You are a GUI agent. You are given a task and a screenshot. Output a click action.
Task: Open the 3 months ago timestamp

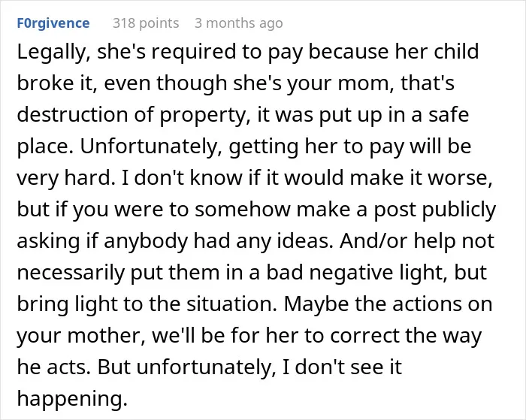238,23
